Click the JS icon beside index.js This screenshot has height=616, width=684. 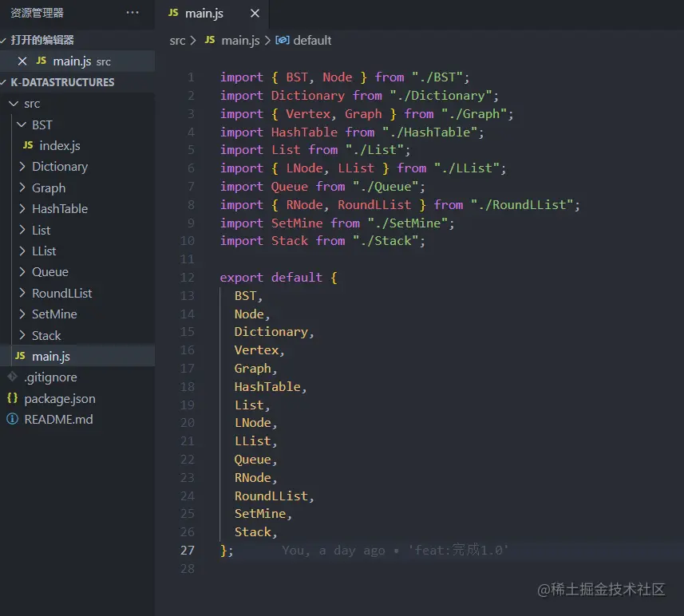(x=28, y=145)
